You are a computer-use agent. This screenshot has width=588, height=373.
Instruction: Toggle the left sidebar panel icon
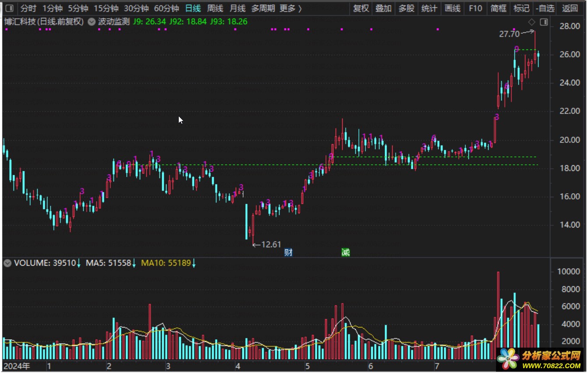(9, 8)
